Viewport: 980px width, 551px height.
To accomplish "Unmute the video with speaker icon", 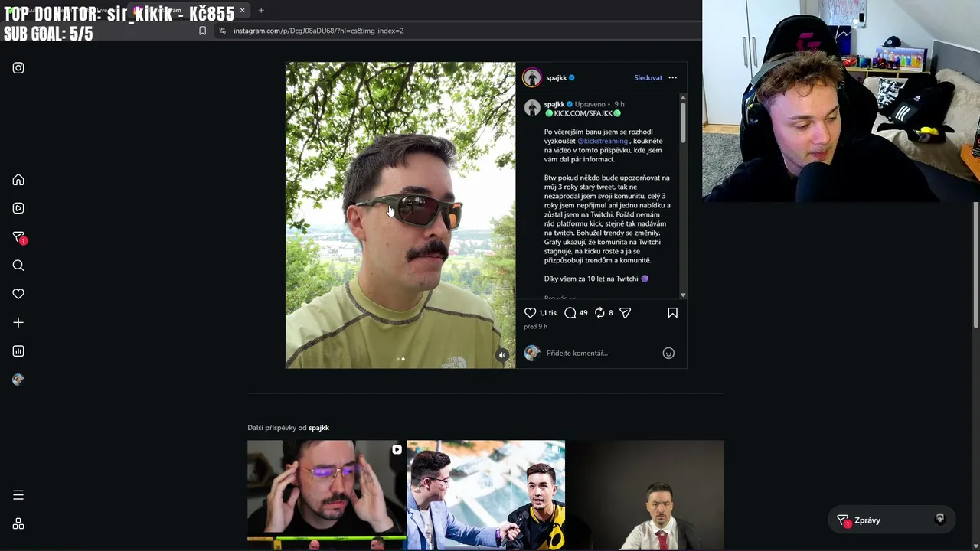I will (x=502, y=355).
